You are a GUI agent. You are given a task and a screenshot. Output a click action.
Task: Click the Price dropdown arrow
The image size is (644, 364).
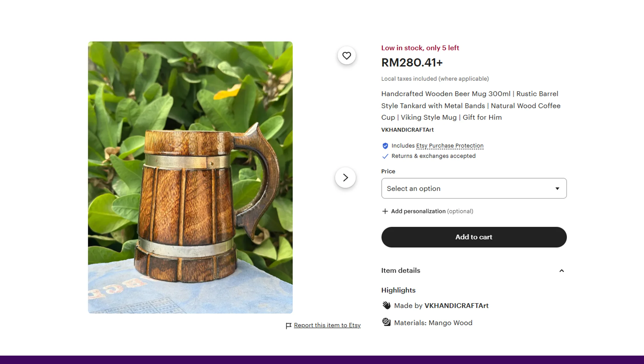pos(557,189)
